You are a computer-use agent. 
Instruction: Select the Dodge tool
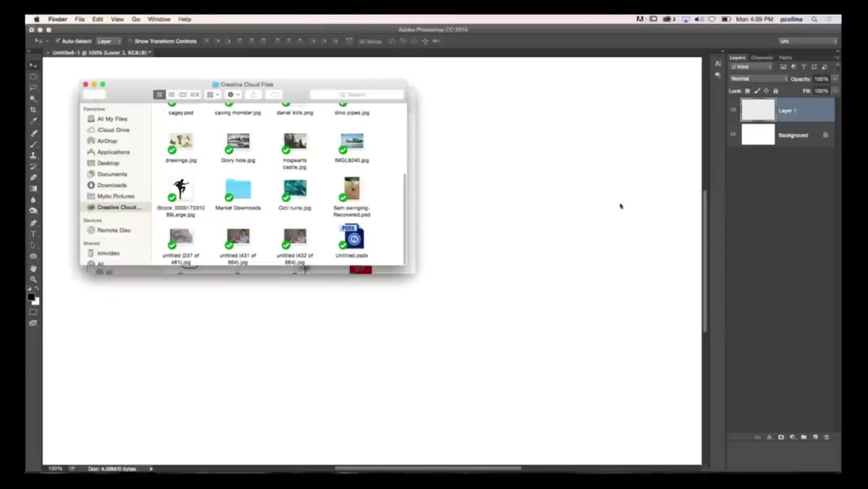coord(33,211)
